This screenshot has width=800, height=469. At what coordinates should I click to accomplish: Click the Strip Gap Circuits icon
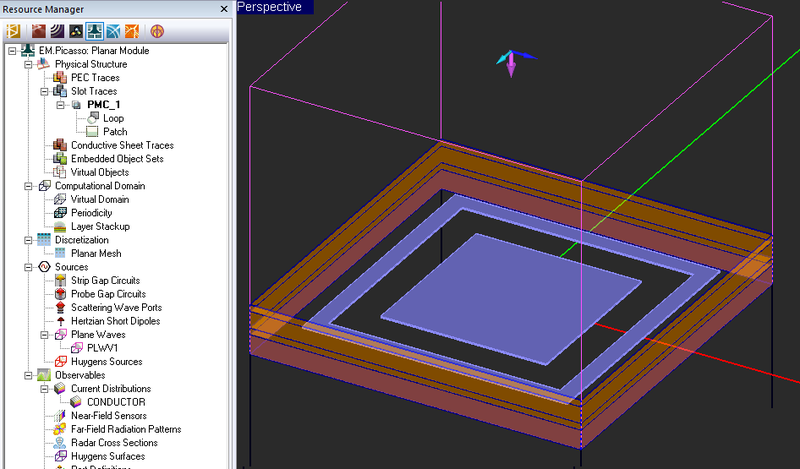(x=61, y=280)
